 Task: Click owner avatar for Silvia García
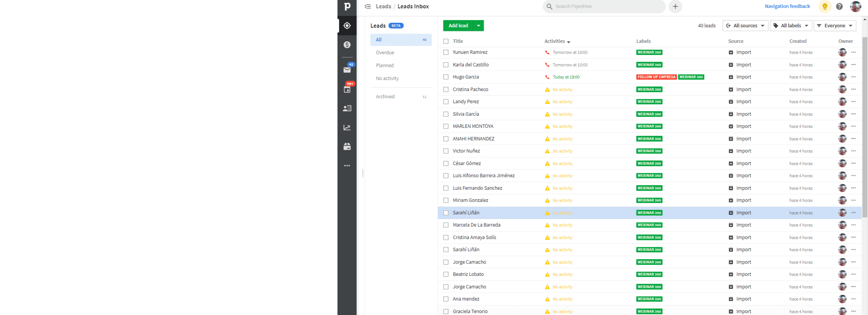[x=842, y=114]
